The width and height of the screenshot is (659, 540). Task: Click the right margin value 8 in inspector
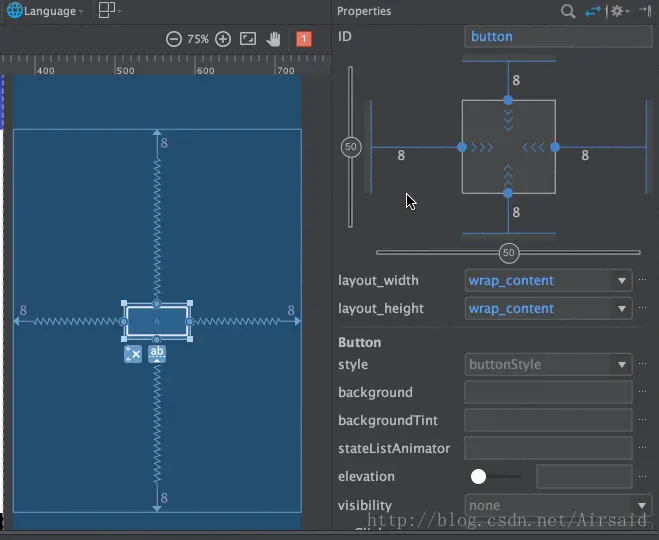pos(585,155)
